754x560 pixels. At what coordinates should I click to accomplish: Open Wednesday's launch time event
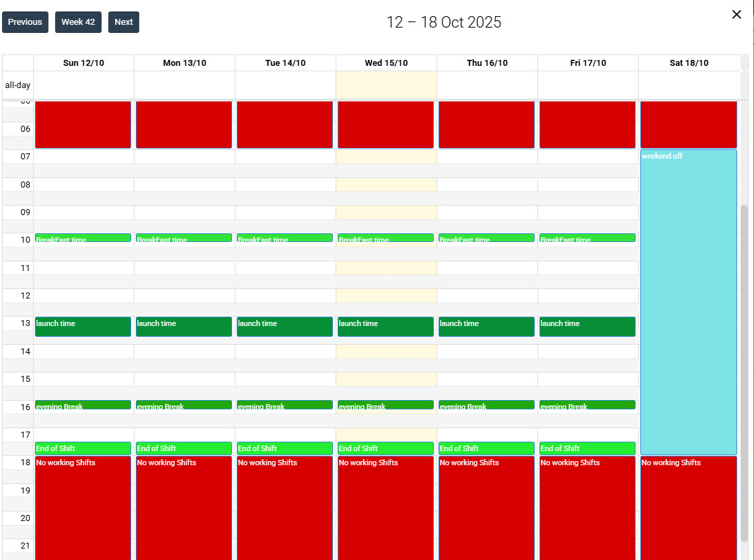point(385,326)
